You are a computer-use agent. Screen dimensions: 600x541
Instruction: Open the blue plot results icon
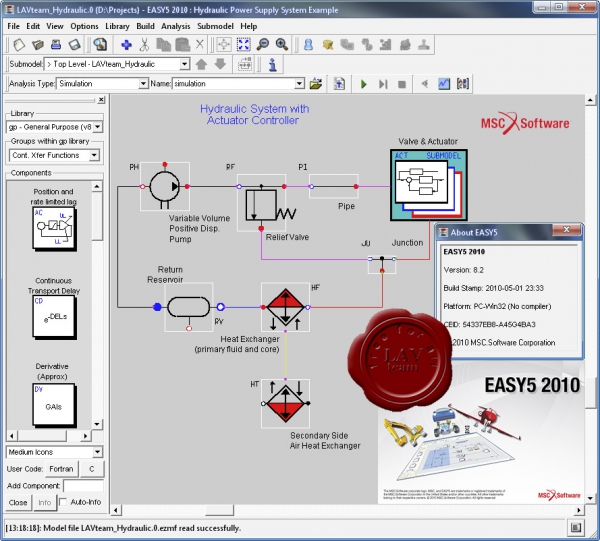point(443,83)
